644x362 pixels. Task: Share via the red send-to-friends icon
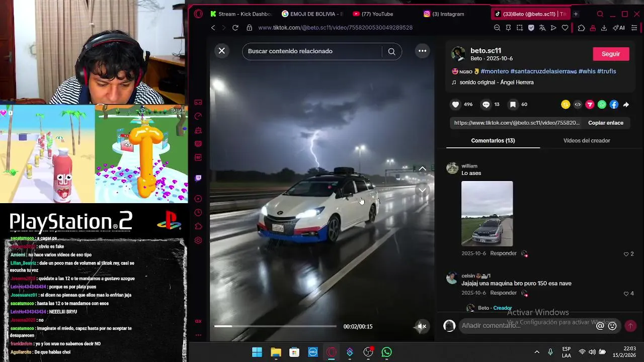pos(590,105)
